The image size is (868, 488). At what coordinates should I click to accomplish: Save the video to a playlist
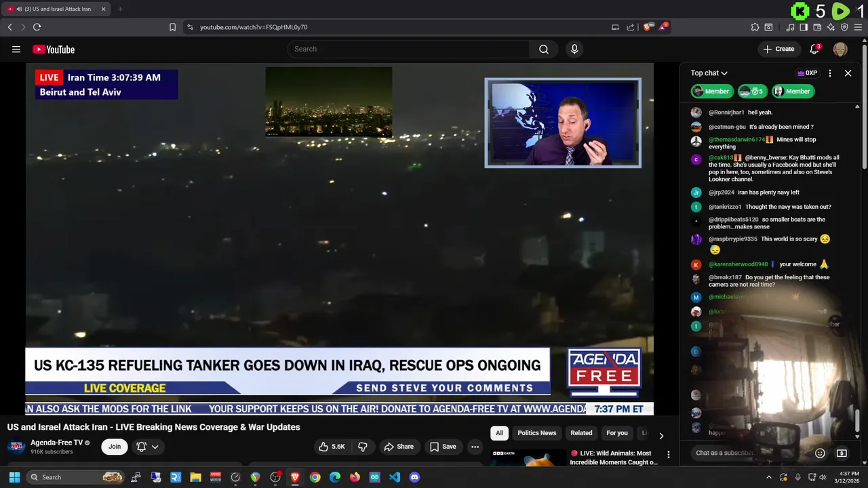click(x=443, y=447)
